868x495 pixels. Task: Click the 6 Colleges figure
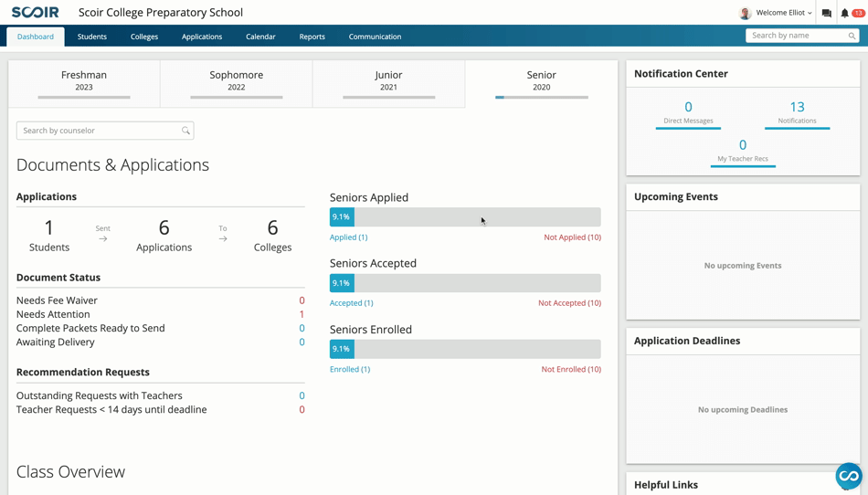click(x=272, y=236)
